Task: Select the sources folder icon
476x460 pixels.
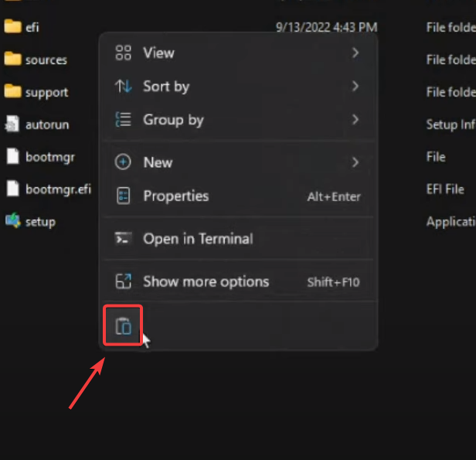Action: pyautogui.click(x=12, y=60)
